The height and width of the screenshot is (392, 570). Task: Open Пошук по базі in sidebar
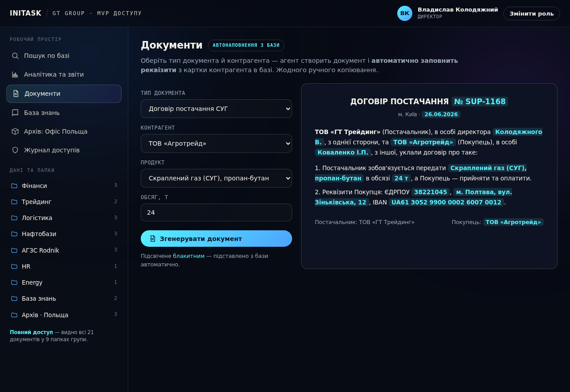[64, 56]
